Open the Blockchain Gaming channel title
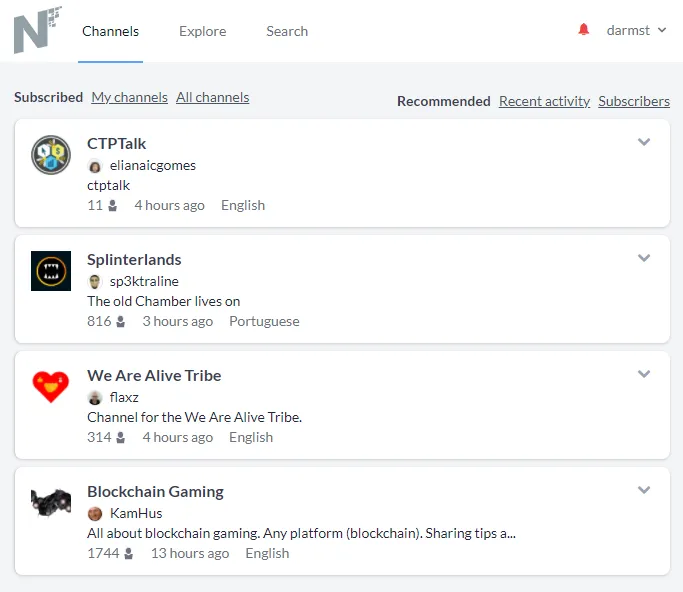The height and width of the screenshot is (592, 683). tap(156, 492)
